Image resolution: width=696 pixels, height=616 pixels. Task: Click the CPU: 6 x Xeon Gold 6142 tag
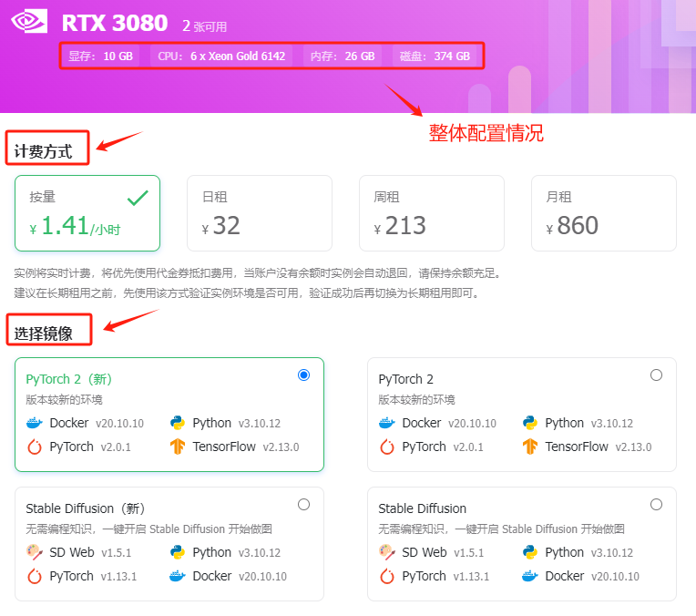click(221, 56)
